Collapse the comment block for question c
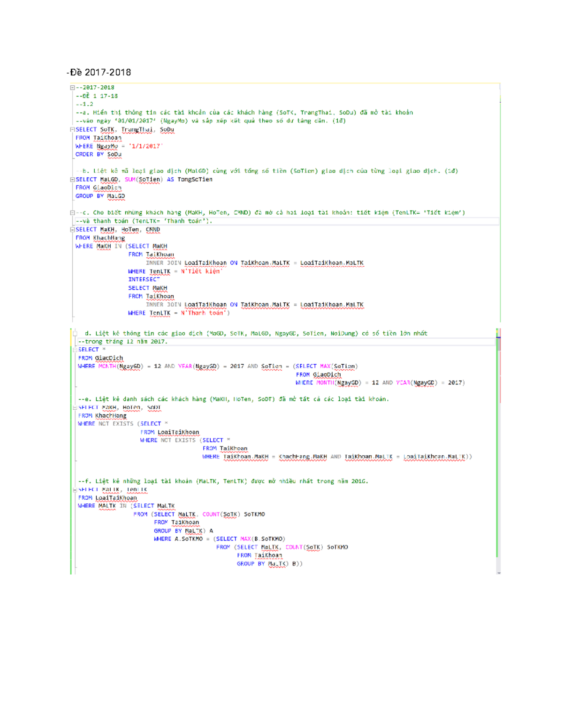 72,212
